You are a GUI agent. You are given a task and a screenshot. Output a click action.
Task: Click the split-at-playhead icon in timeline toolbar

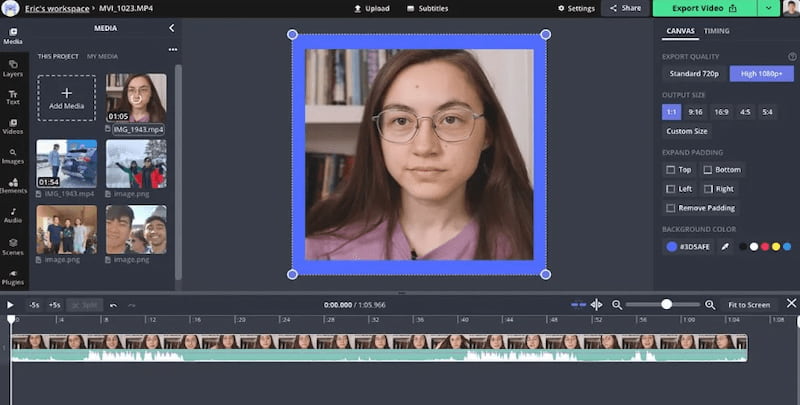click(596, 305)
